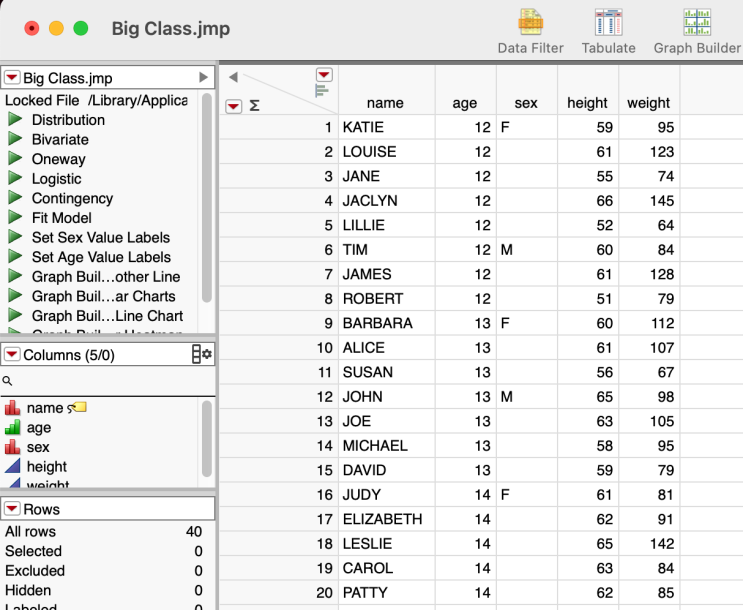Click the table scripts panel scrollbar
Screen dimensions: 743x610
point(206,198)
